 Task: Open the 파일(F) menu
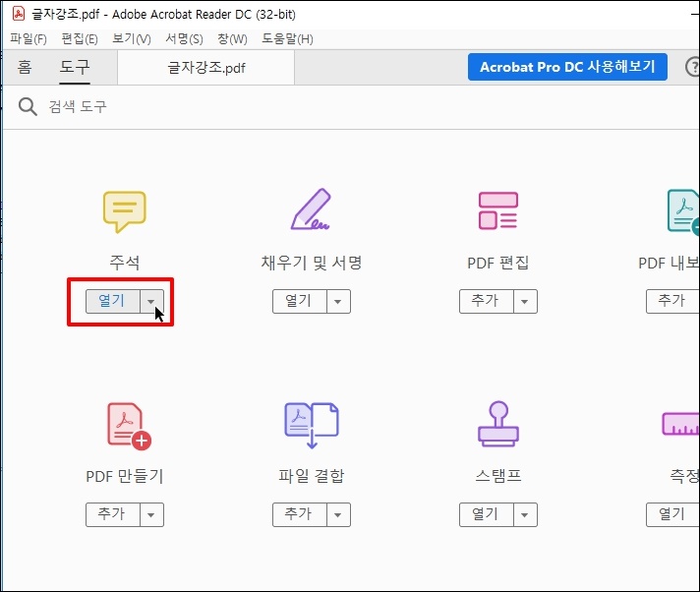tap(29, 39)
